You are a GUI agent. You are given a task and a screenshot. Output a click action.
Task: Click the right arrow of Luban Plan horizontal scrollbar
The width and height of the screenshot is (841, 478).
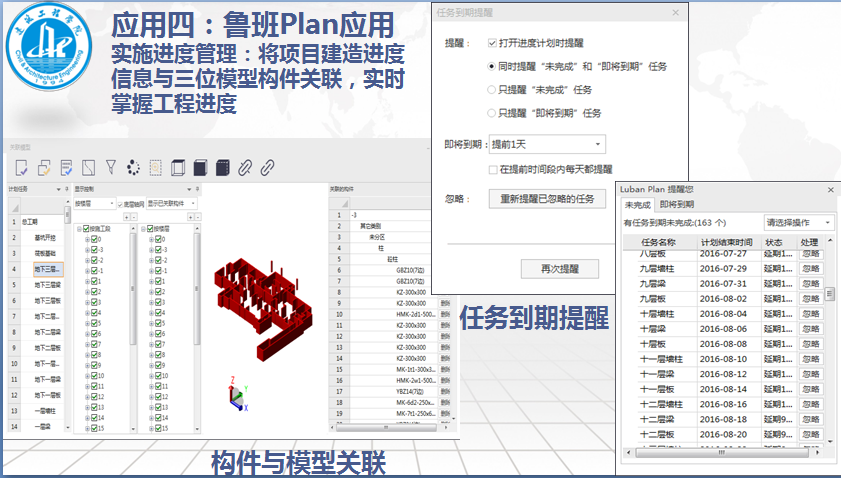[817, 453]
